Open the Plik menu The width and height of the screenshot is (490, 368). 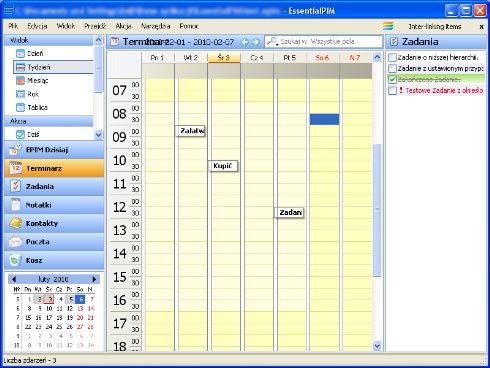click(x=13, y=26)
